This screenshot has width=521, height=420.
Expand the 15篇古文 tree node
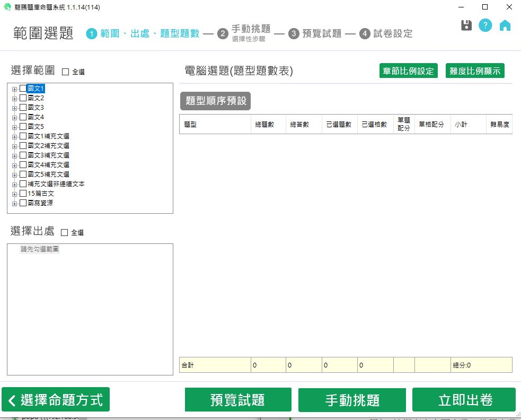pos(14,194)
